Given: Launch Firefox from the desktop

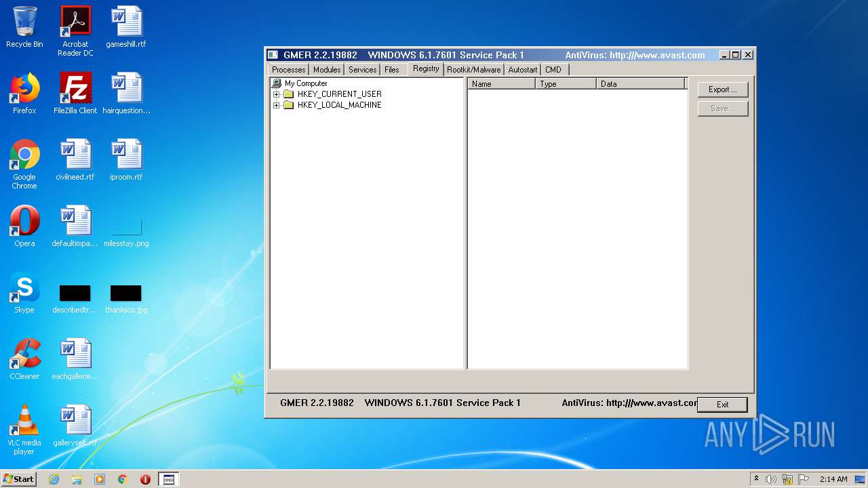Looking at the screenshot, I should [x=24, y=94].
